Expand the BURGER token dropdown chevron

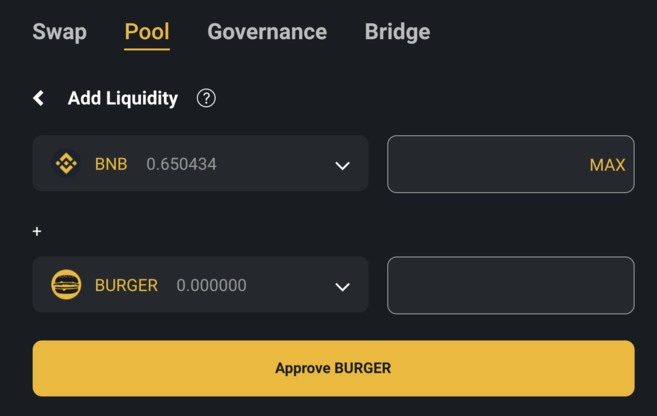342,287
